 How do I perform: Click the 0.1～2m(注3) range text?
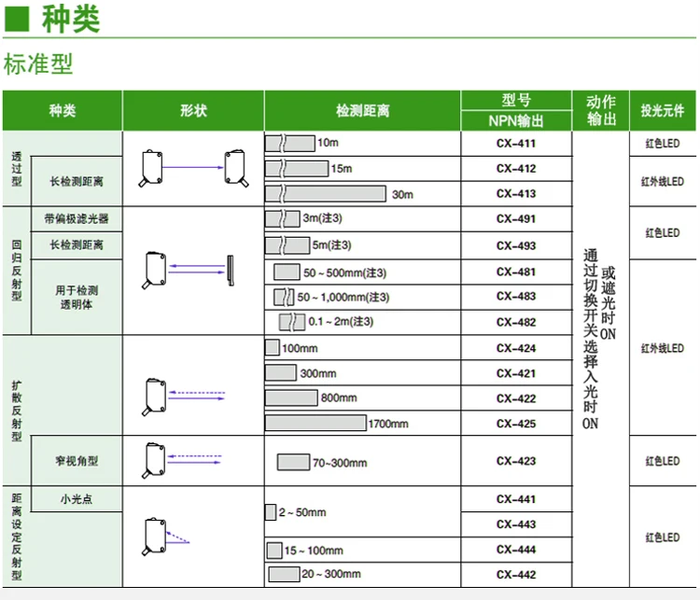(341, 321)
